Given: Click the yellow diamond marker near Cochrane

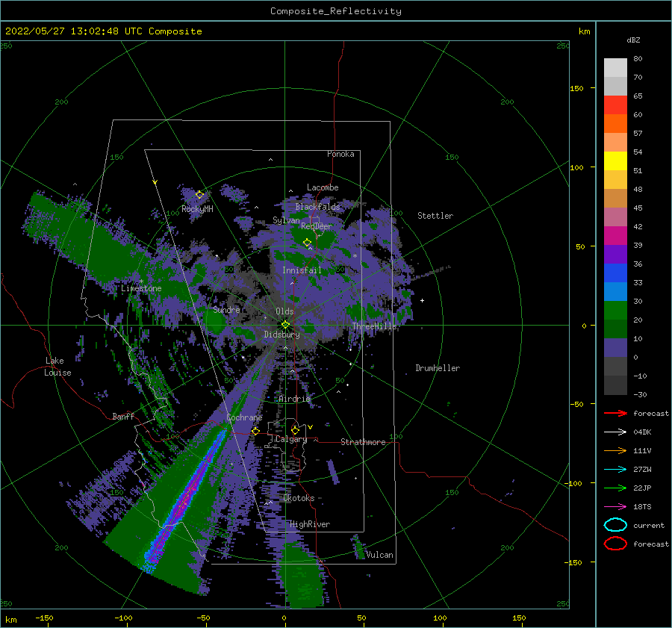Looking at the screenshot, I should (x=255, y=431).
